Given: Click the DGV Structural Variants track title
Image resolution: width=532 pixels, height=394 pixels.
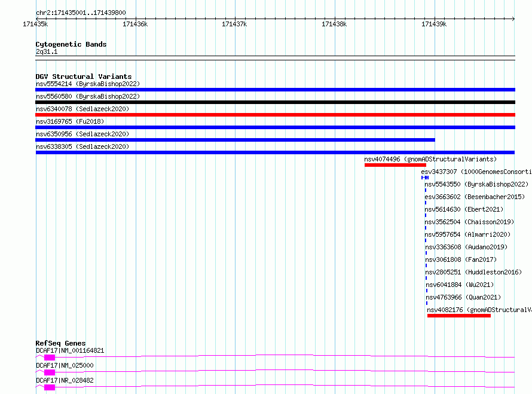Looking at the screenshot, I should [x=84, y=77].
